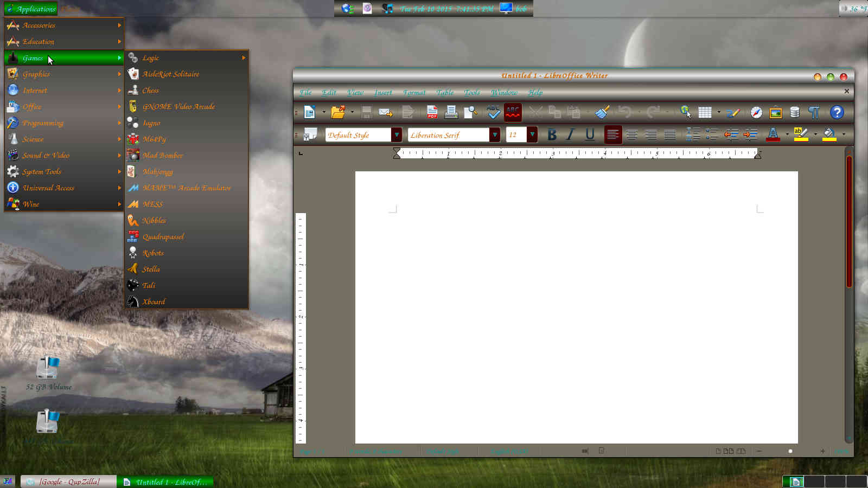
Task: Open LibreOffice Help with the question mark
Action: pyautogui.click(x=837, y=112)
